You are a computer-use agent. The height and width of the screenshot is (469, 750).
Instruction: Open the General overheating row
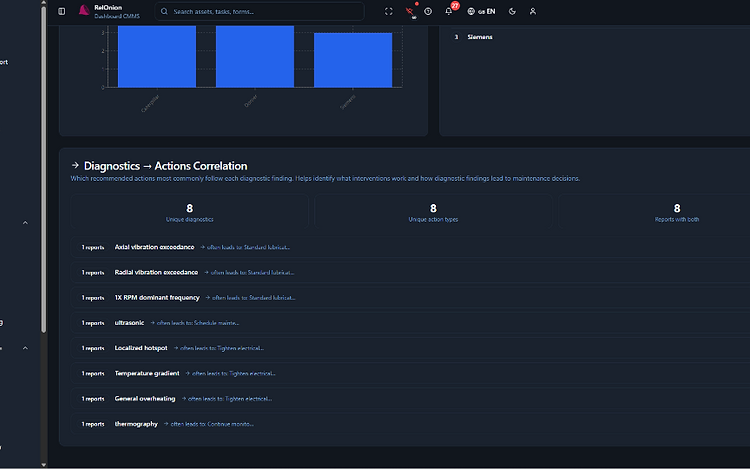(410, 399)
